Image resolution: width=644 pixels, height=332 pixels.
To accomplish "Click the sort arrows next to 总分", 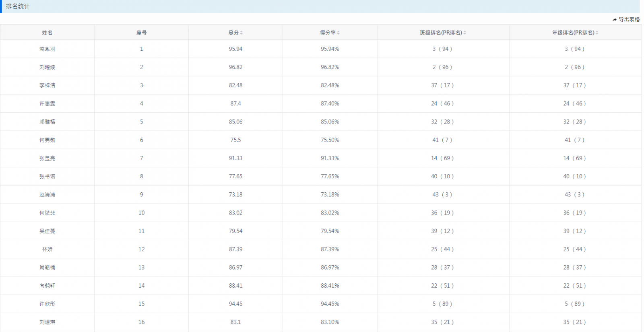I will 242,33.
